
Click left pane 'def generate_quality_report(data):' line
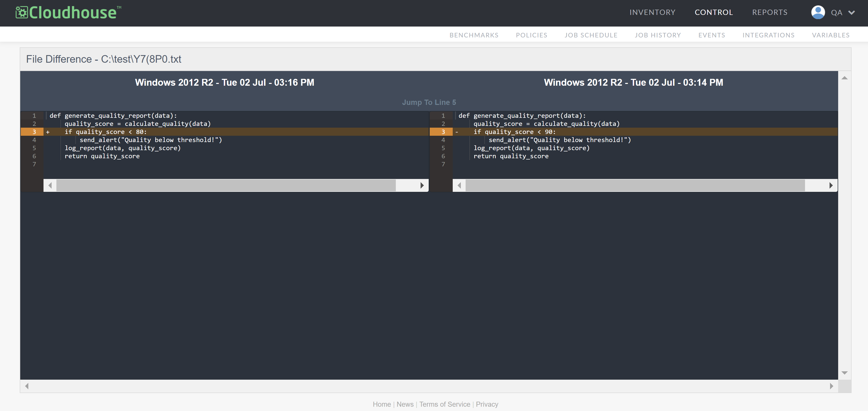point(113,116)
